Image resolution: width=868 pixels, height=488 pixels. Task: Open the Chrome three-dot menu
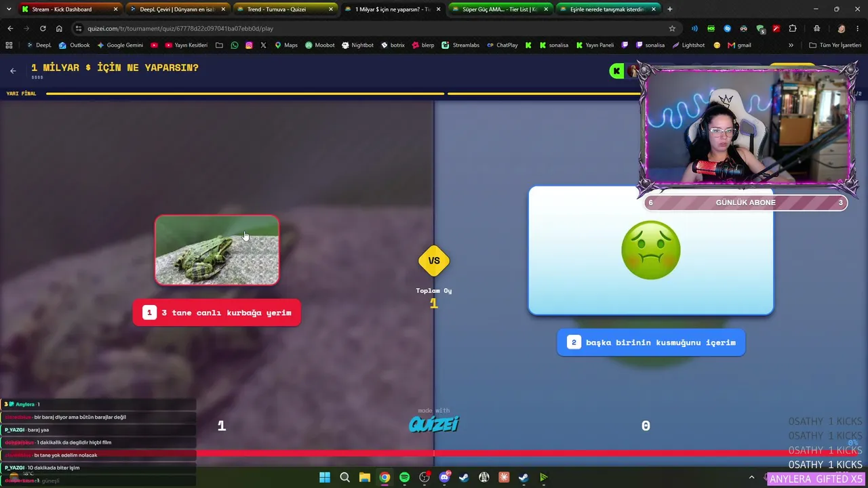(x=857, y=28)
